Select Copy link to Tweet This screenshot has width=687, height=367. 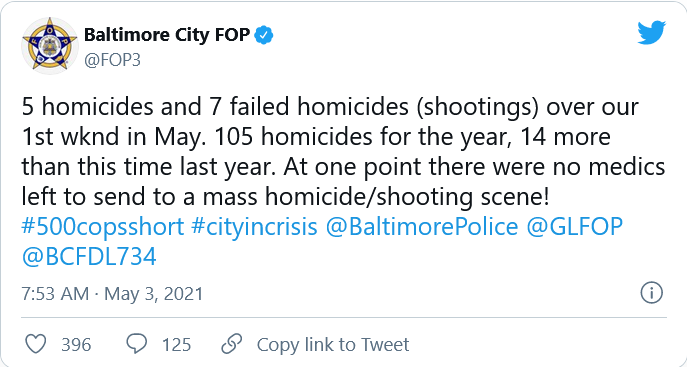pos(333,345)
